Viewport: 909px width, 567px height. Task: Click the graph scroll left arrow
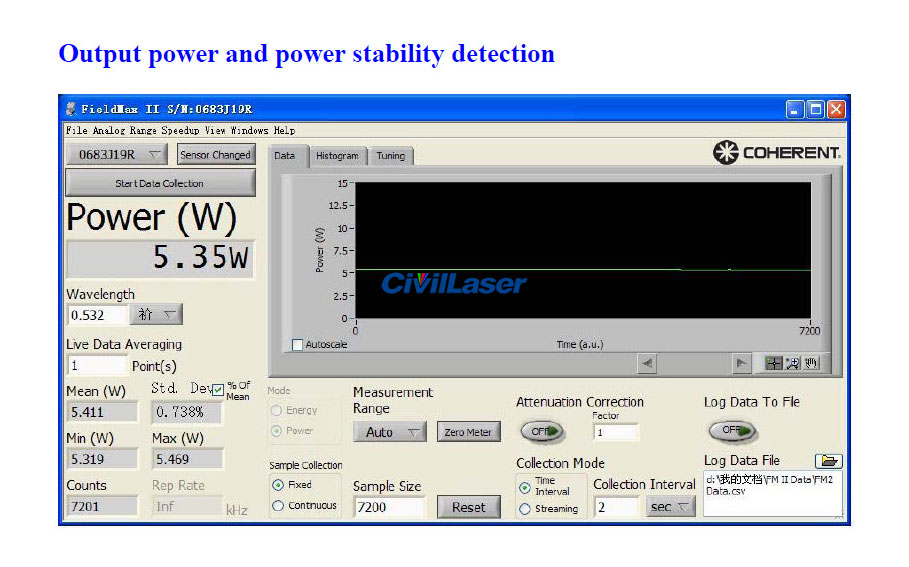pos(647,364)
